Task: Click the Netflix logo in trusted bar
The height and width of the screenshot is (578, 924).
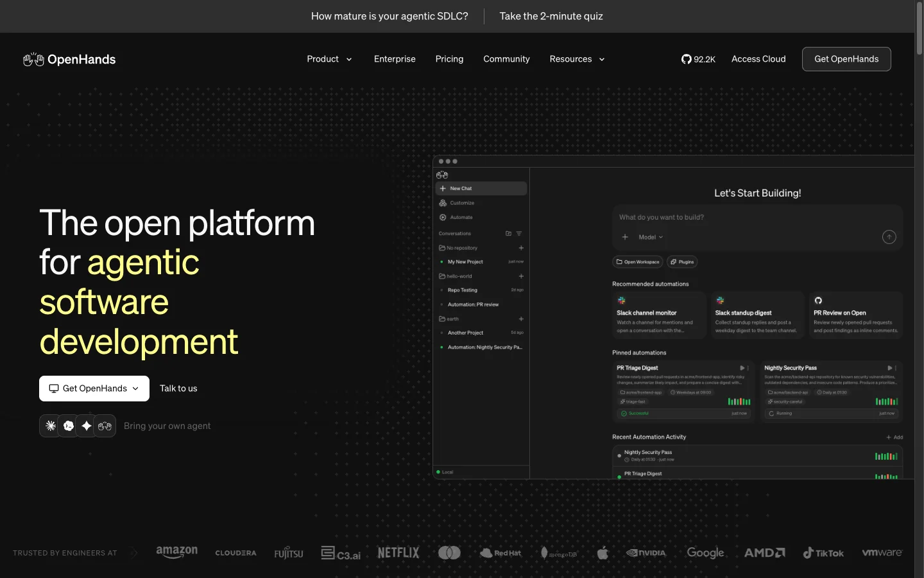Action: click(398, 552)
